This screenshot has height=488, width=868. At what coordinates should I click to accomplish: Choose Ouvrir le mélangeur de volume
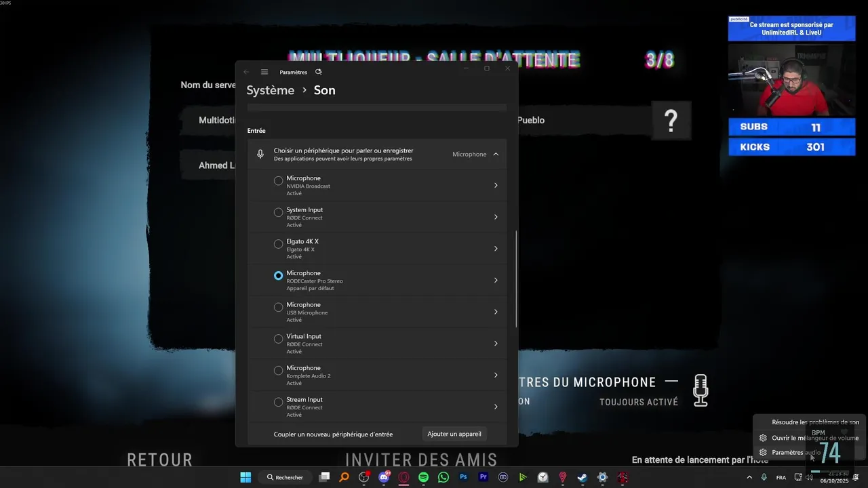click(815, 438)
